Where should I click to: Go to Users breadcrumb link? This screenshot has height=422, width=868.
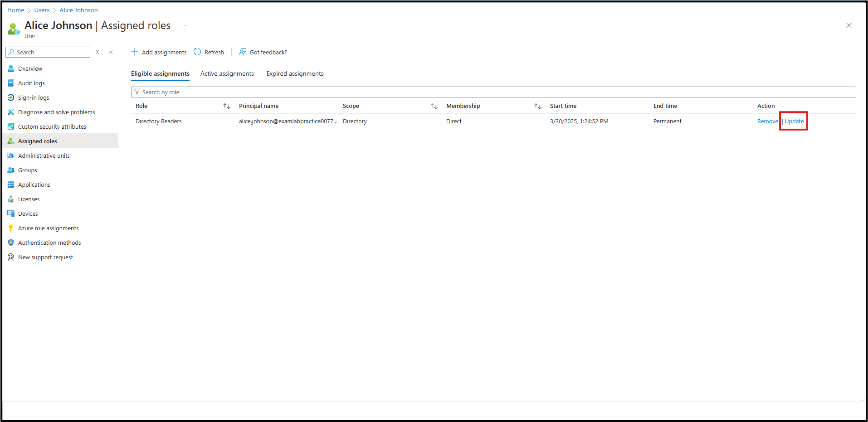click(x=42, y=10)
